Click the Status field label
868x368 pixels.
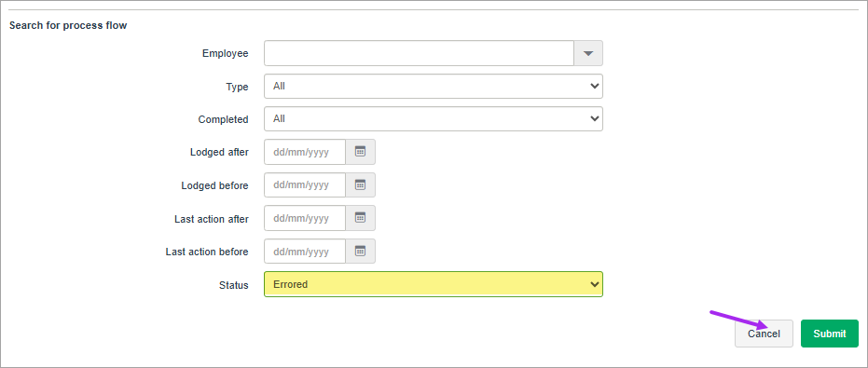(234, 285)
